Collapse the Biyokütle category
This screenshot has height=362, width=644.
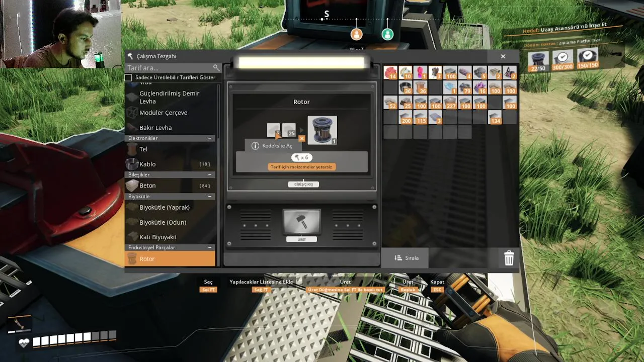click(210, 197)
